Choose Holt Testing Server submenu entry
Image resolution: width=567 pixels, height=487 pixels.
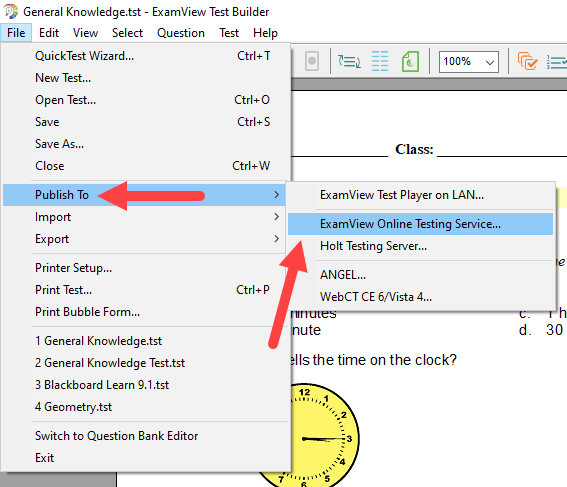point(420,246)
